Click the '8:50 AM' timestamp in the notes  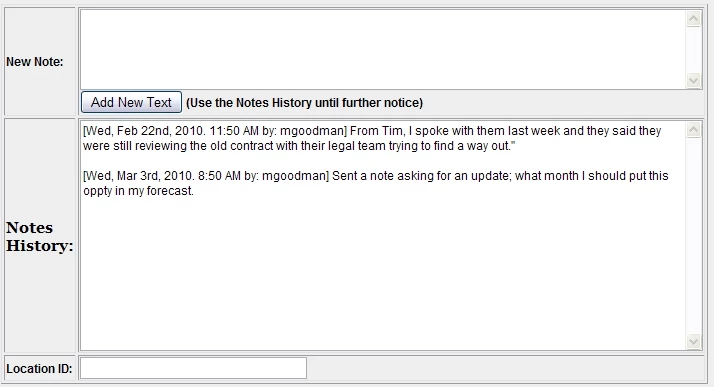(219, 176)
